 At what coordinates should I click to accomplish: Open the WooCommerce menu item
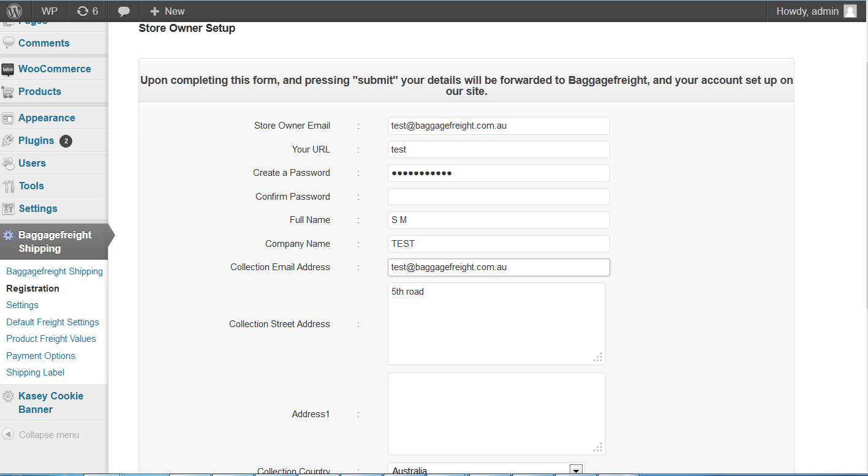point(55,69)
